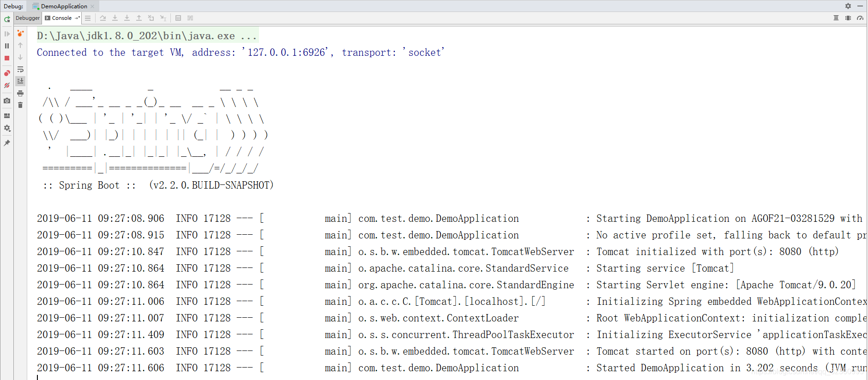This screenshot has width=868, height=380.
Task: Click the Console tab's detach arrow icon
Action: point(77,18)
